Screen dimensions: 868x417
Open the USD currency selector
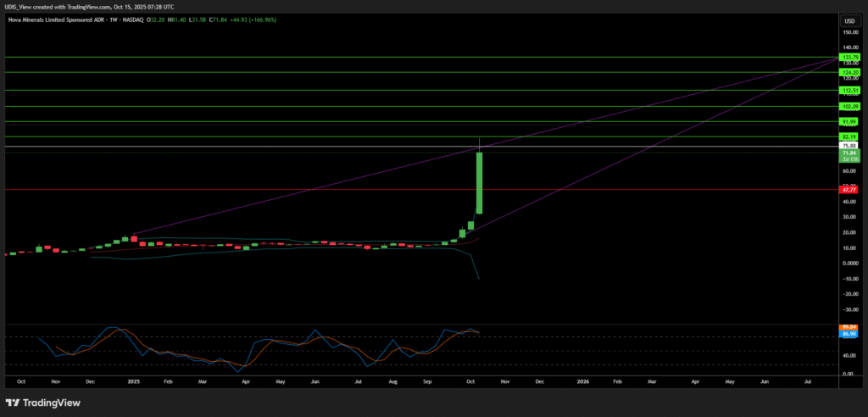(x=848, y=19)
